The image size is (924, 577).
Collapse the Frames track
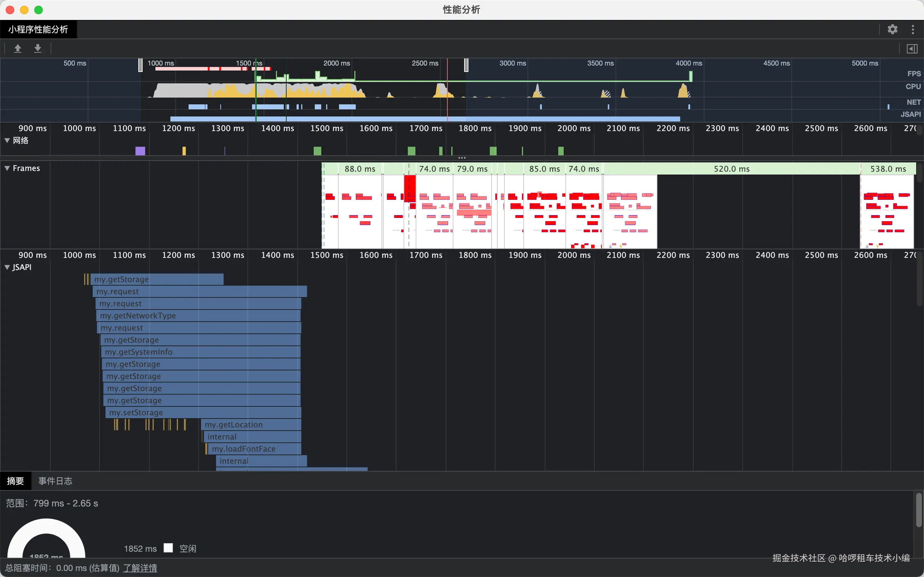click(7, 168)
